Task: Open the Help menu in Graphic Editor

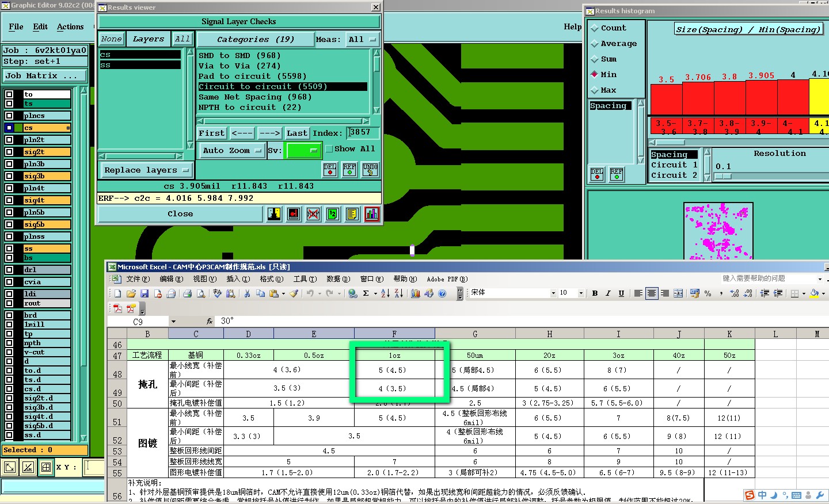Action: coord(572,27)
